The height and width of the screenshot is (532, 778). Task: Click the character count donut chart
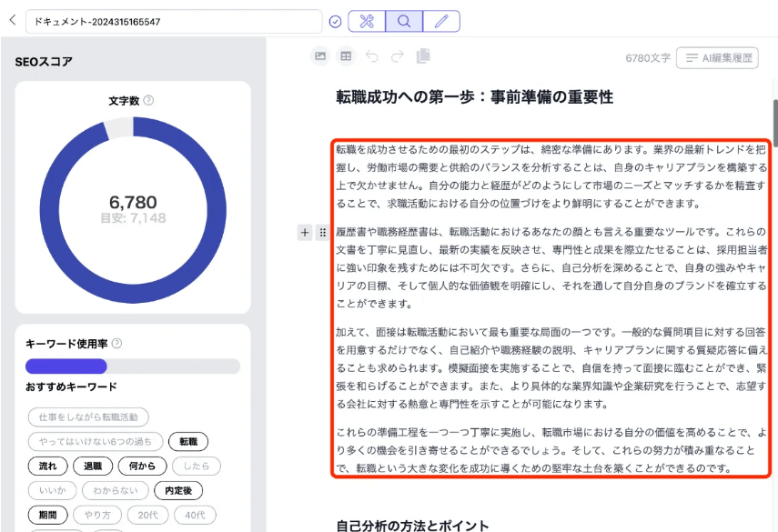[x=133, y=210]
